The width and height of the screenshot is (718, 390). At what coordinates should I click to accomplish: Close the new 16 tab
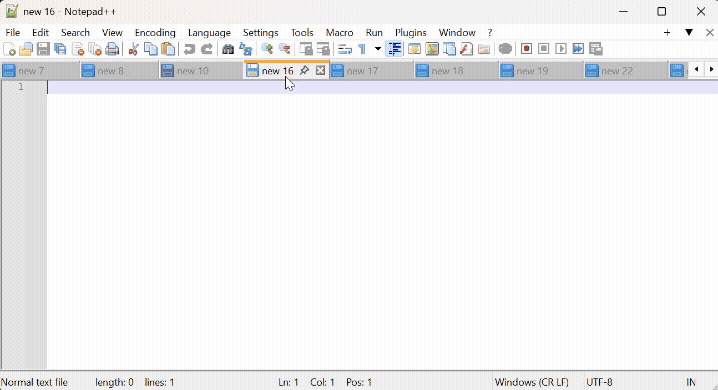coord(321,70)
